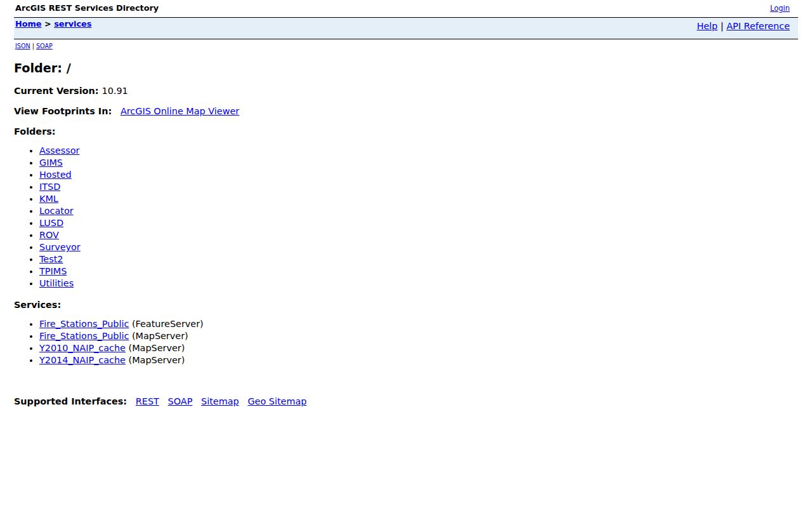Open the Login link
Viewport: 812px width, 508px height.
pyautogui.click(x=780, y=8)
